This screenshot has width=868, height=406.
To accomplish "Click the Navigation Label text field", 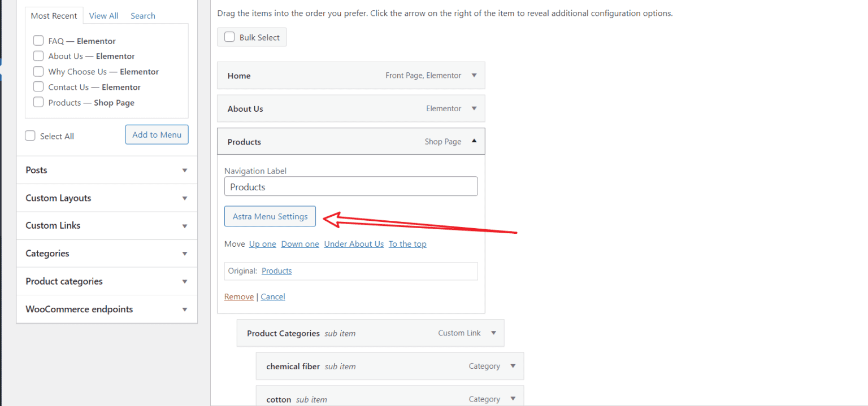I will [351, 187].
